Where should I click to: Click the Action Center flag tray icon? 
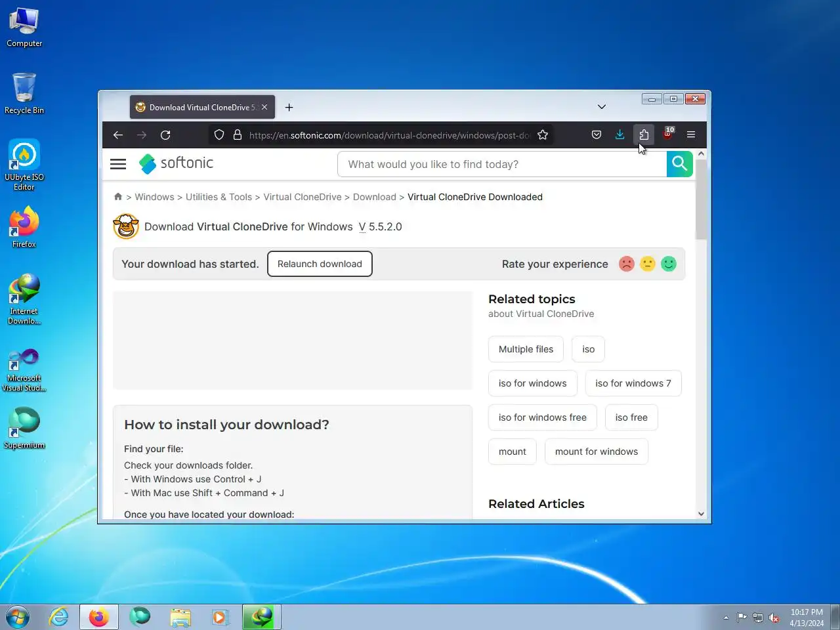742,618
